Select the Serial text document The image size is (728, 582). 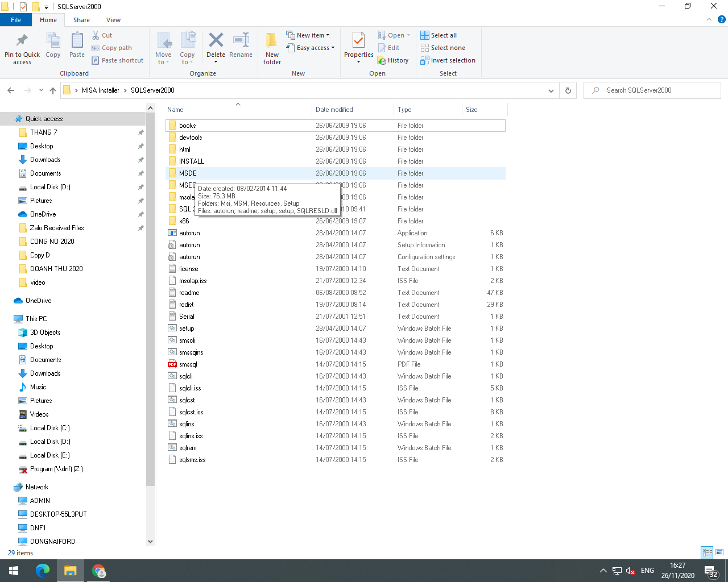click(336, 317)
